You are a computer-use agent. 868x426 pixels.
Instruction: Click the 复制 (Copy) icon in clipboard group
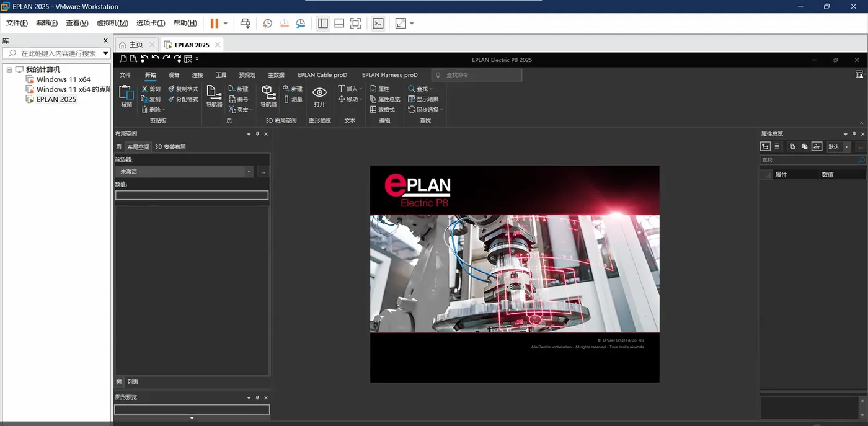pos(144,99)
